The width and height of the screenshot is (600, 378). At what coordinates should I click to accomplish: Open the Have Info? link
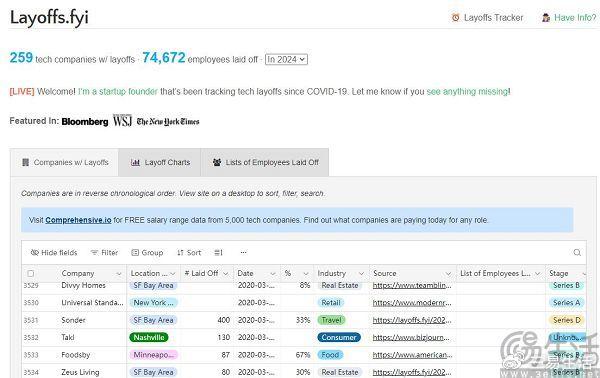[x=575, y=18]
